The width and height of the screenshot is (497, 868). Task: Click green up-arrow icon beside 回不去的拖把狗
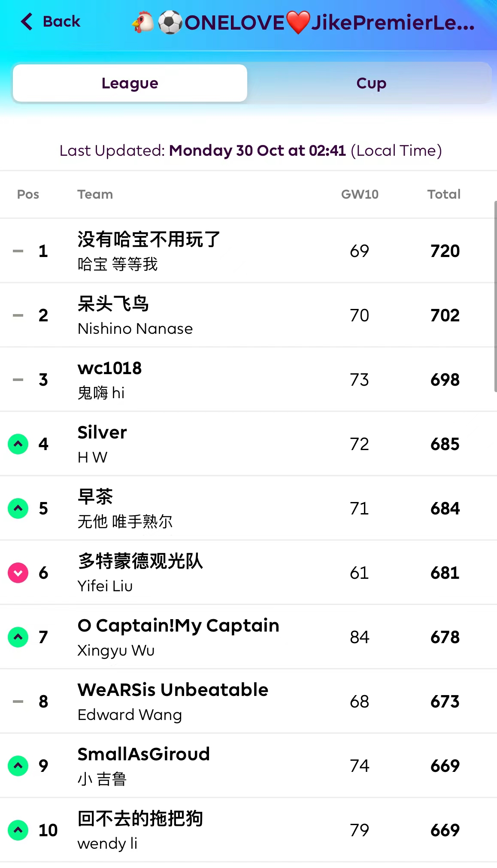18,830
